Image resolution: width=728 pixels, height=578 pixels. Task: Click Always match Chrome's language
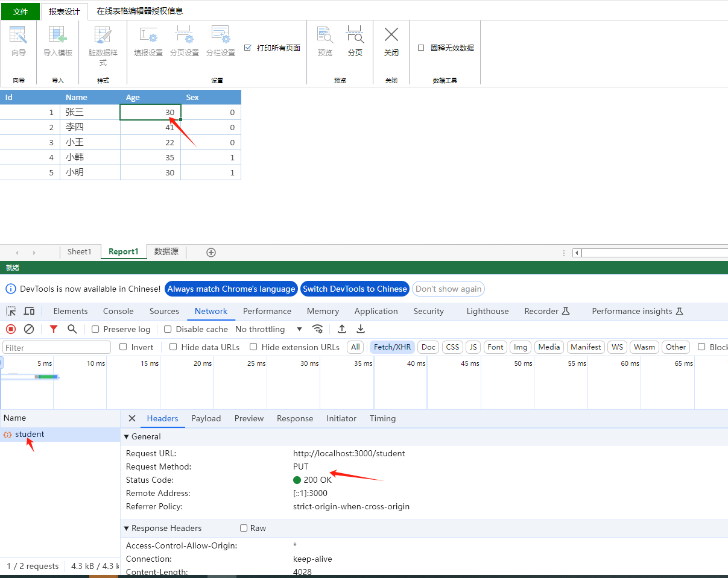[232, 289]
